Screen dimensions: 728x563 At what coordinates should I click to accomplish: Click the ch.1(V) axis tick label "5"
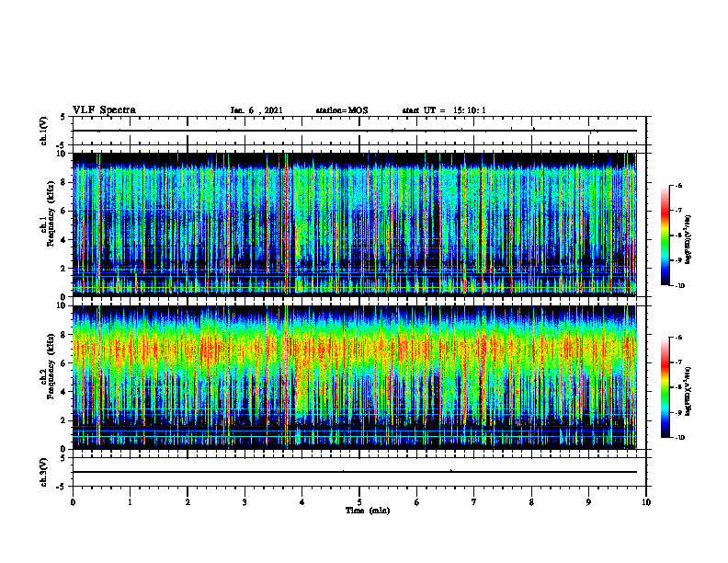(63, 117)
